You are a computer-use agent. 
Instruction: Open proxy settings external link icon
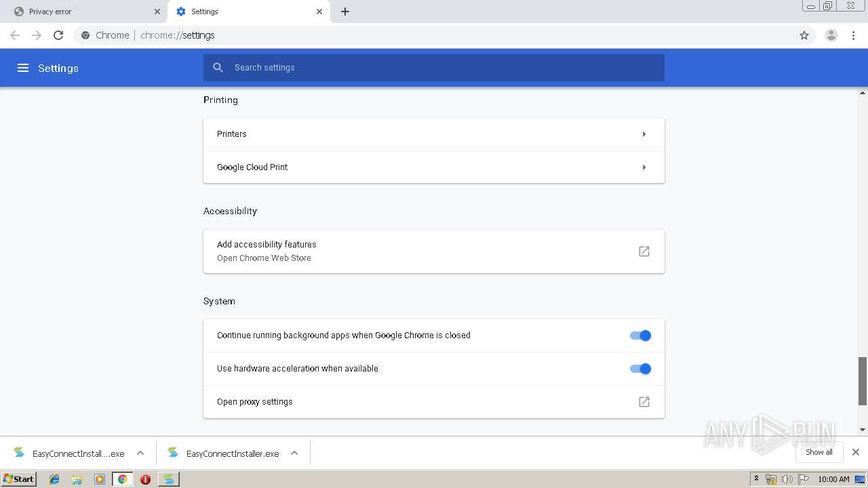click(x=644, y=402)
